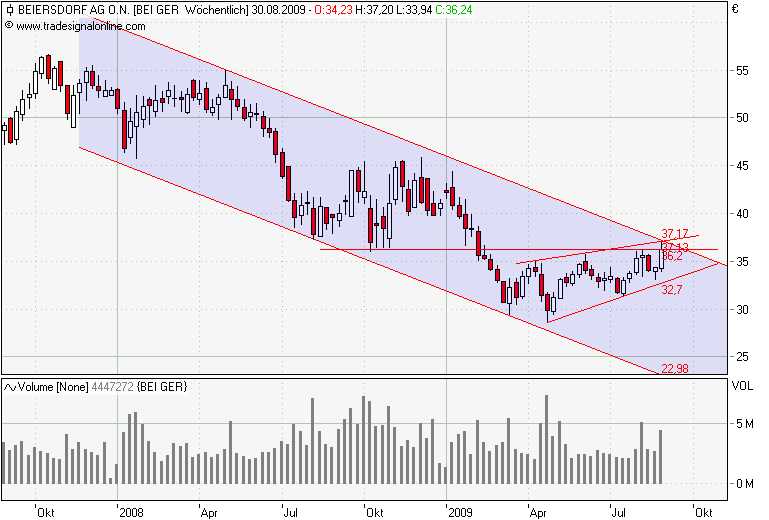Click the volume indicator line icon
Image resolution: width=769 pixels, height=520 pixels.
pos(10,388)
